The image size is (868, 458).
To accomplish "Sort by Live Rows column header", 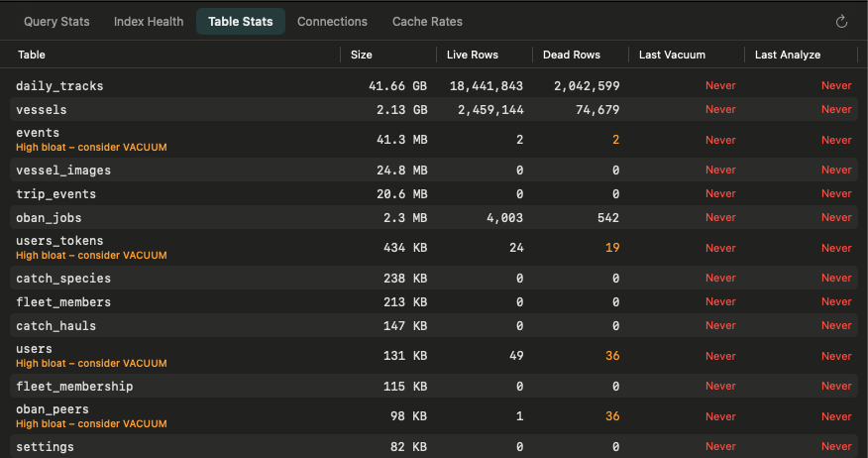I will pos(473,55).
